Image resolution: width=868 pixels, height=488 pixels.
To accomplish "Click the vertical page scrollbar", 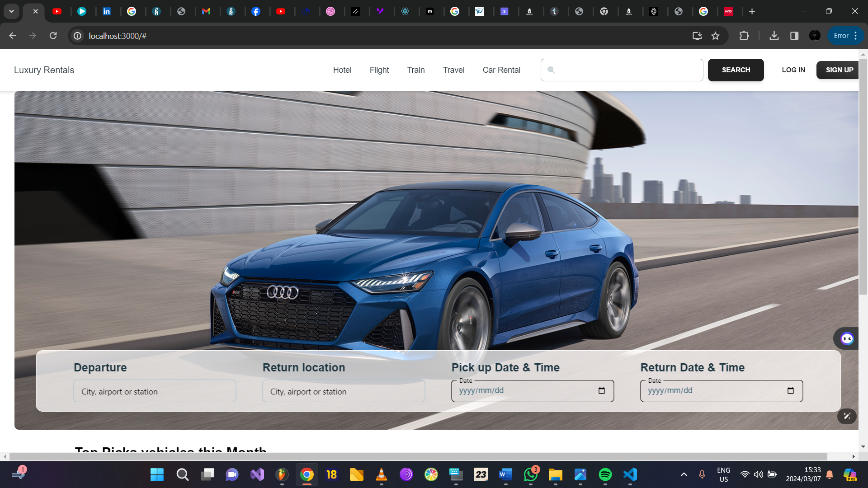I will [863, 176].
